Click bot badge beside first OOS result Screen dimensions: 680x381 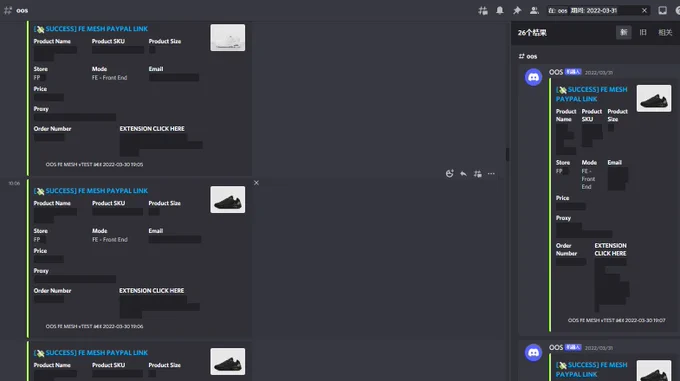(573, 72)
